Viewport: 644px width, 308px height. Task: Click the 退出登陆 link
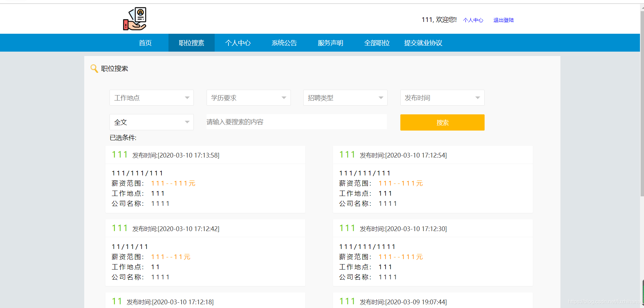503,20
